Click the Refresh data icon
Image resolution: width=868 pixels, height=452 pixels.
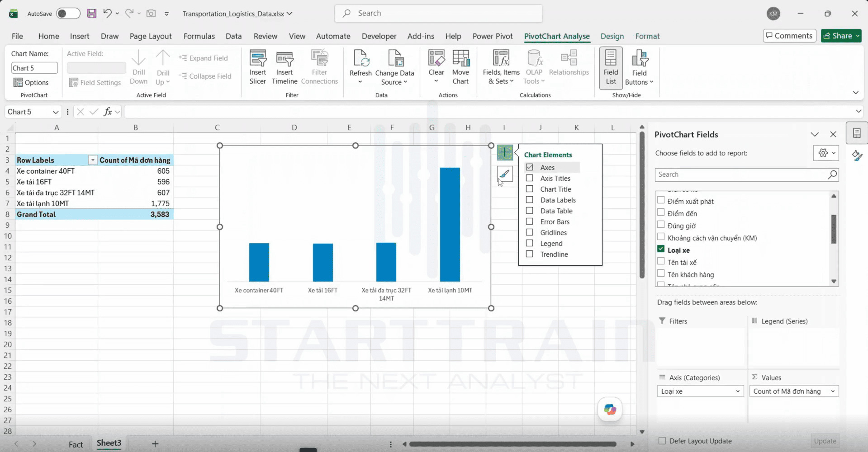click(x=360, y=59)
